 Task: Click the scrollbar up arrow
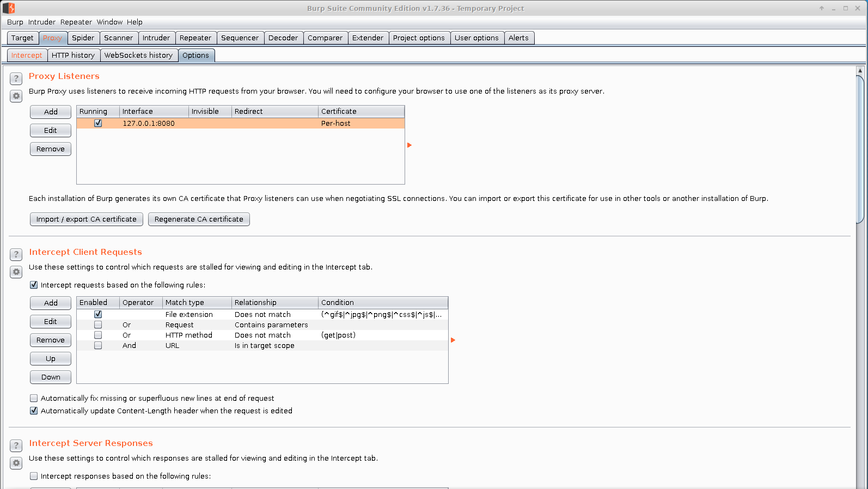pos(860,71)
